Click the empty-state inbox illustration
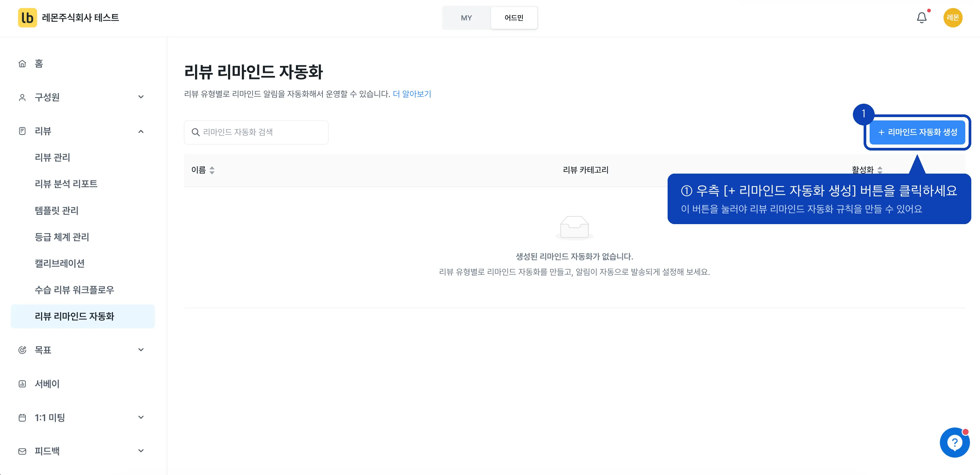 (x=575, y=227)
